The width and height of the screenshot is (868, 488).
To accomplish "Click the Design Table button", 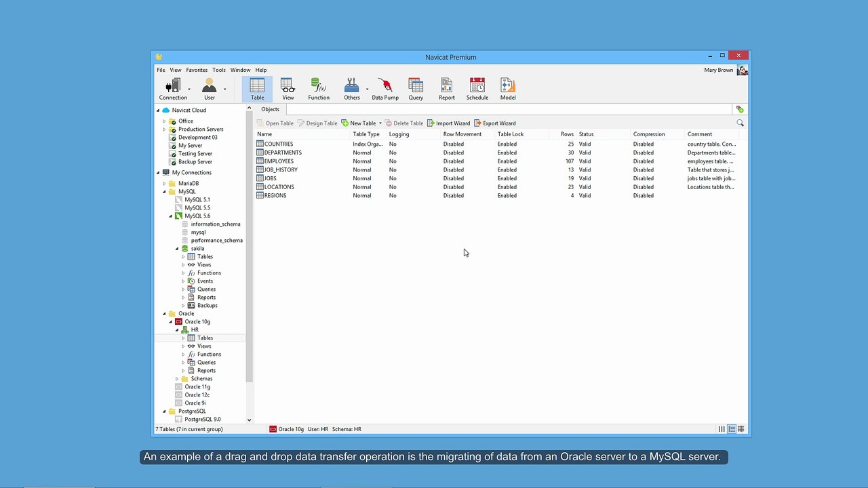I will click(x=317, y=123).
